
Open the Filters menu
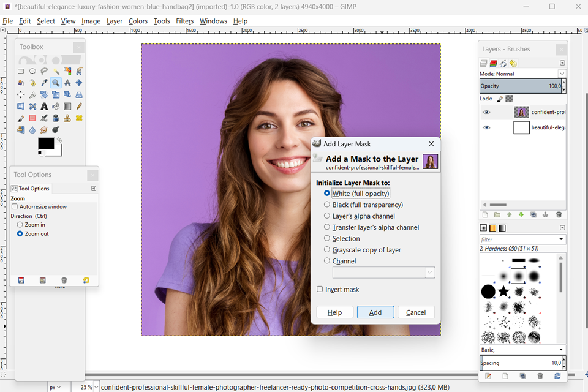coord(185,21)
